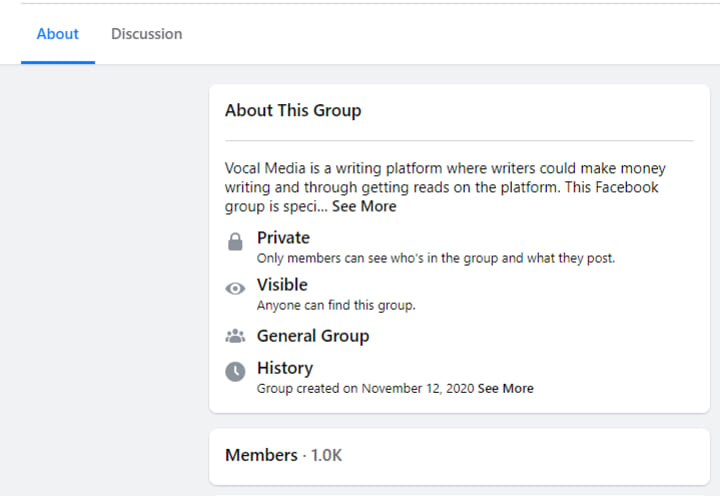Open the Members section heading
The image size is (720, 496).
[x=261, y=456]
